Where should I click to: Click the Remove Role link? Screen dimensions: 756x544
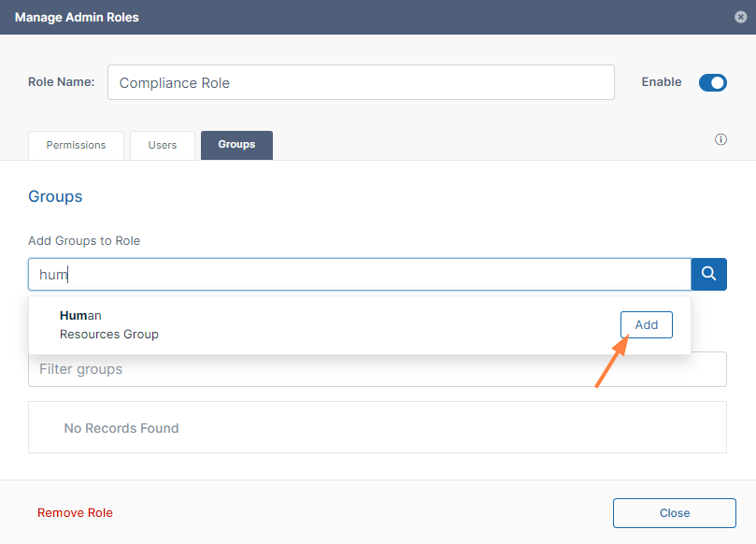point(75,512)
